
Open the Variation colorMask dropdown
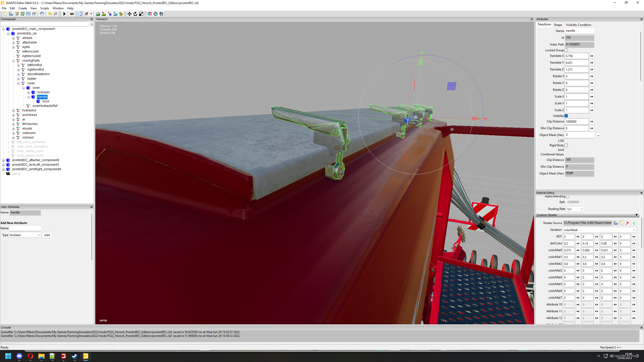(600, 230)
